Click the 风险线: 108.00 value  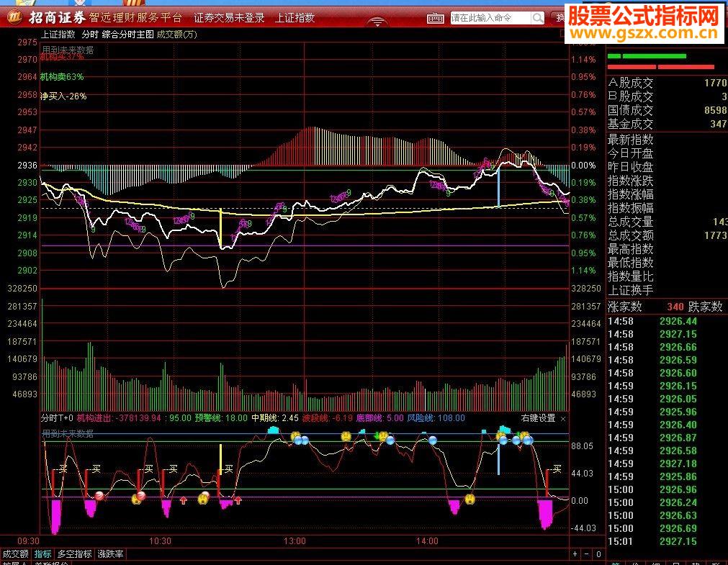[436, 418]
